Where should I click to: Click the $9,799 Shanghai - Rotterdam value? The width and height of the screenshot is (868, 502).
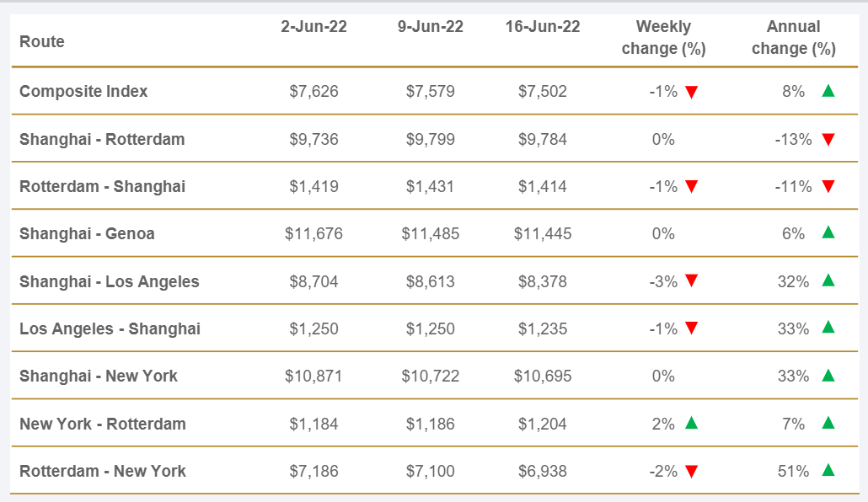point(430,139)
